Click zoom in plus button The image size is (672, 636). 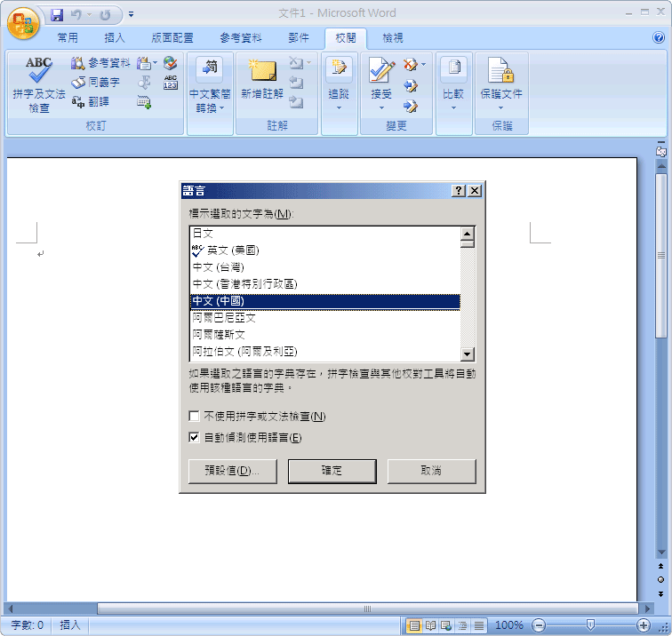643,625
